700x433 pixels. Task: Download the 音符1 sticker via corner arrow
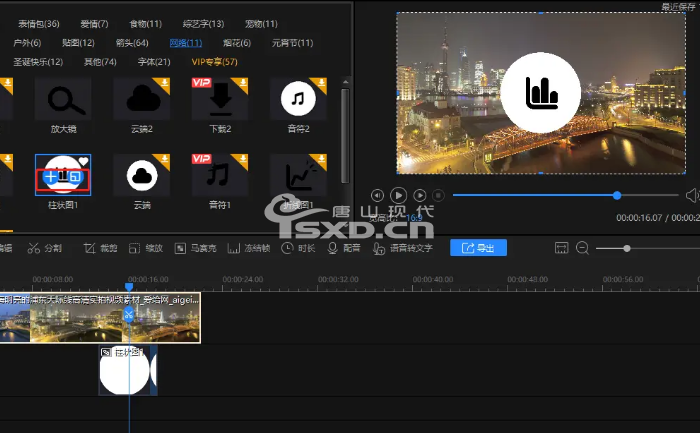pyautogui.click(x=242, y=159)
